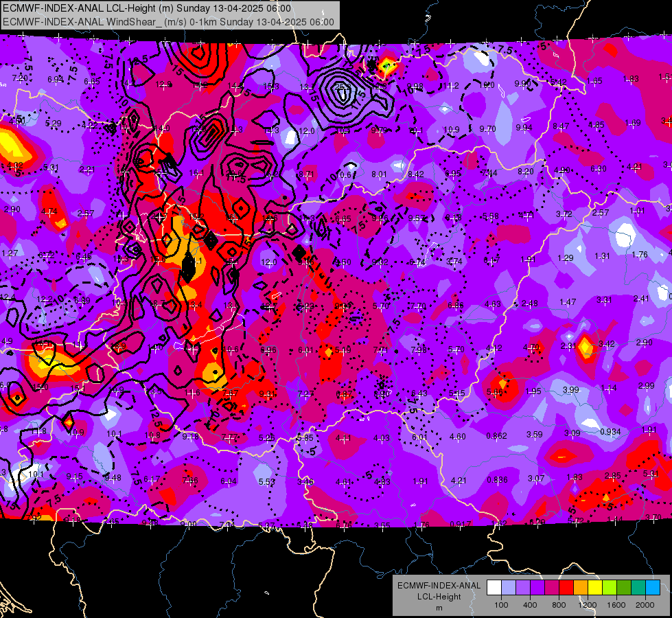Viewport: 672px width, 618px height.
Task: Click the WindShear 0-1km title line
Action: (168, 22)
